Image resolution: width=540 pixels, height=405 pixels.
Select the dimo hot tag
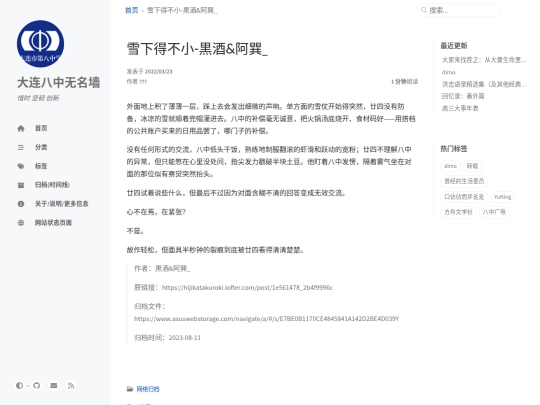pyautogui.click(x=450, y=166)
